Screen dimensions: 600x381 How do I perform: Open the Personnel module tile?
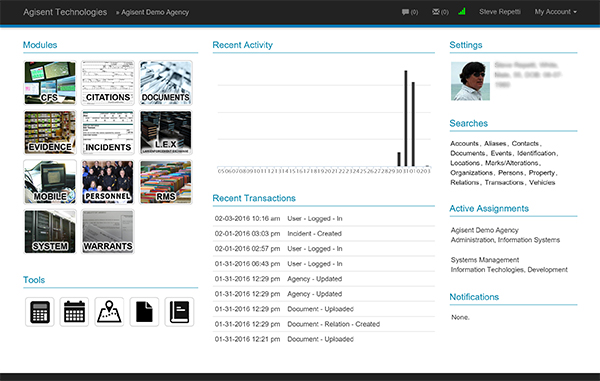pos(108,182)
